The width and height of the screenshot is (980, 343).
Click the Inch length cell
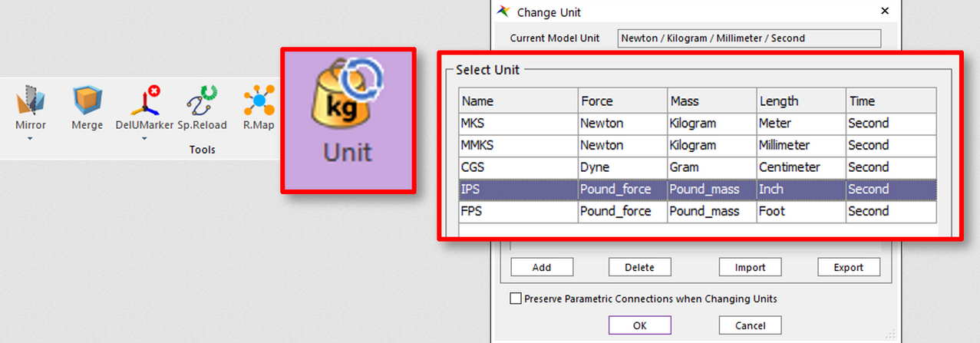click(x=801, y=190)
